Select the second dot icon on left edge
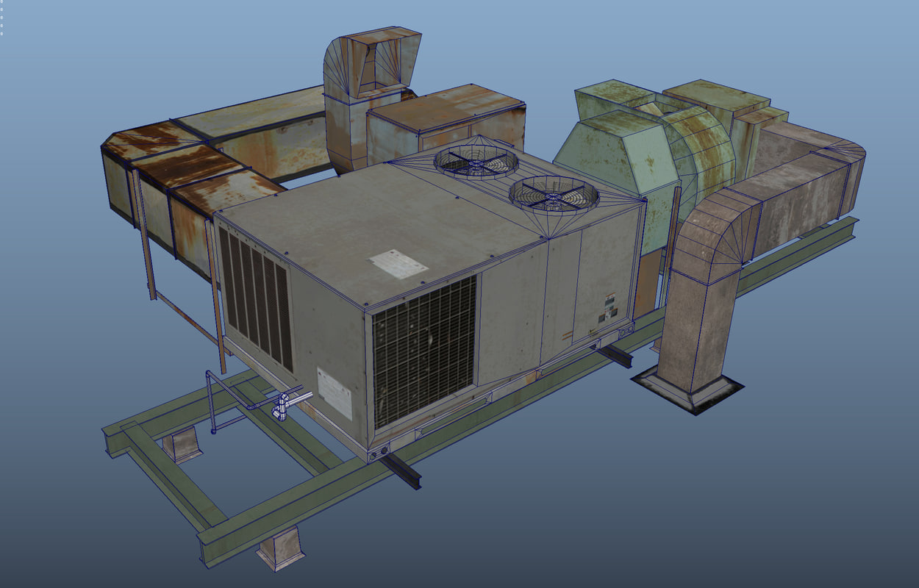919x588 pixels. [x=2, y=9]
